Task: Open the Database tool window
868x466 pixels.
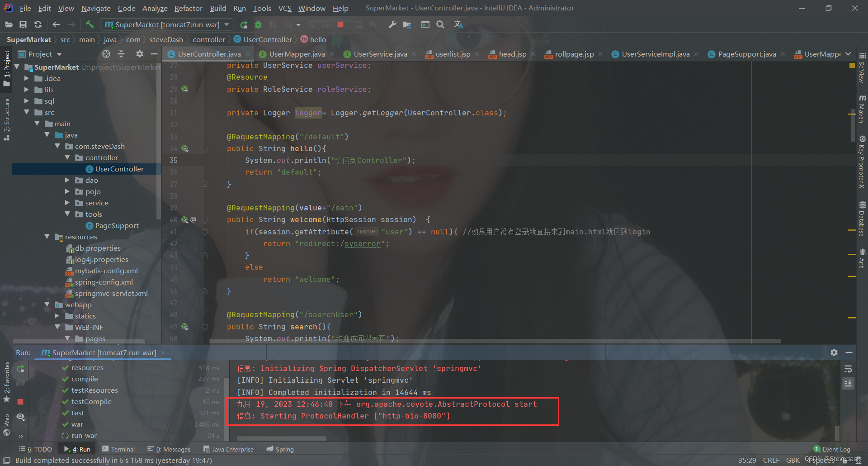Action: click(x=862, y=219)
